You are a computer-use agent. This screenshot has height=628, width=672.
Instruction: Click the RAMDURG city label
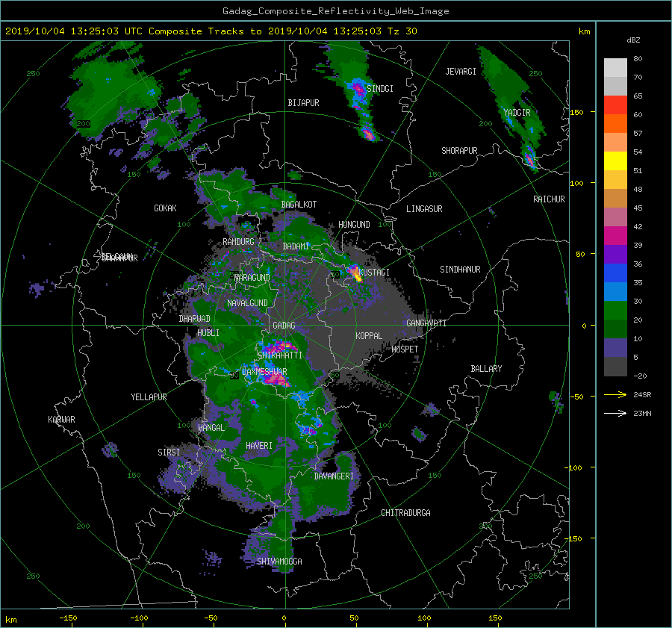point(238,242)
